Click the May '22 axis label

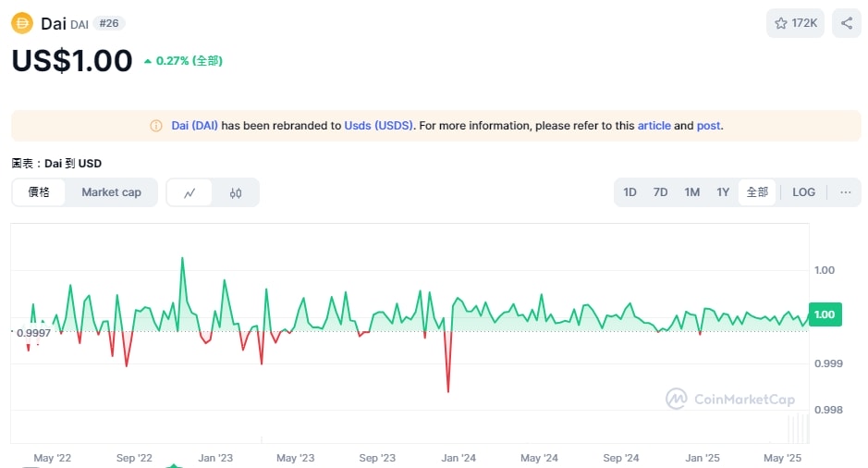coord(52,458)
